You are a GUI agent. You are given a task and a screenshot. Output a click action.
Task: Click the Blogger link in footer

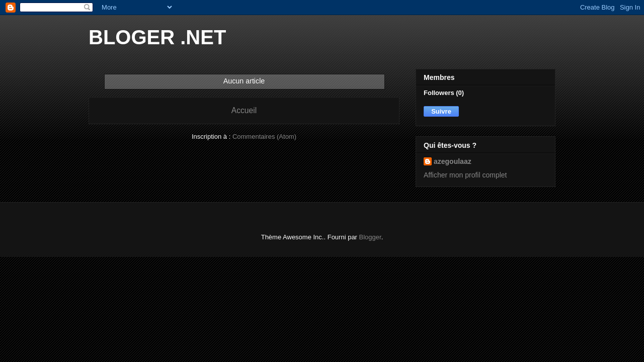370,237
